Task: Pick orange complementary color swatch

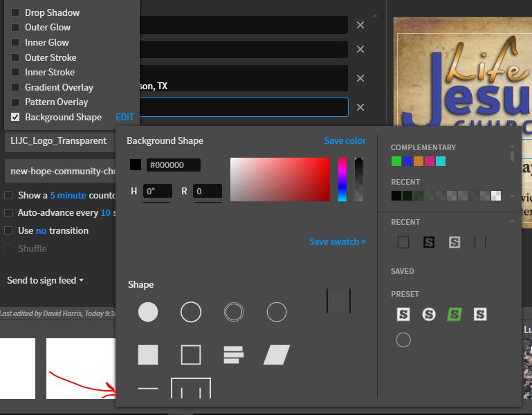Action: pos(419,161)
